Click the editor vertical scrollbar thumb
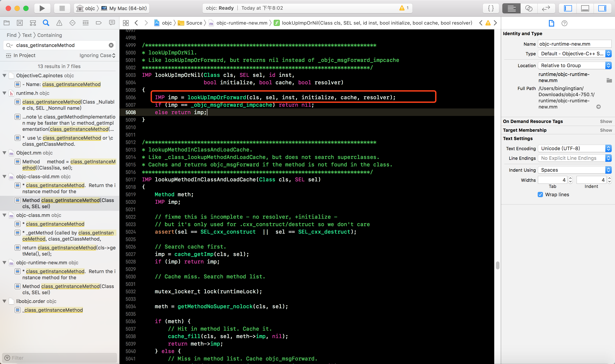 pos(497,265)
